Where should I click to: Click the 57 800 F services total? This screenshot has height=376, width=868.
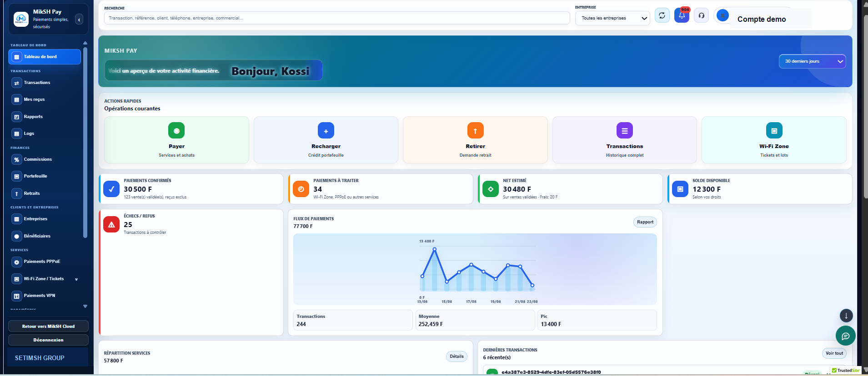coord(113,361)
